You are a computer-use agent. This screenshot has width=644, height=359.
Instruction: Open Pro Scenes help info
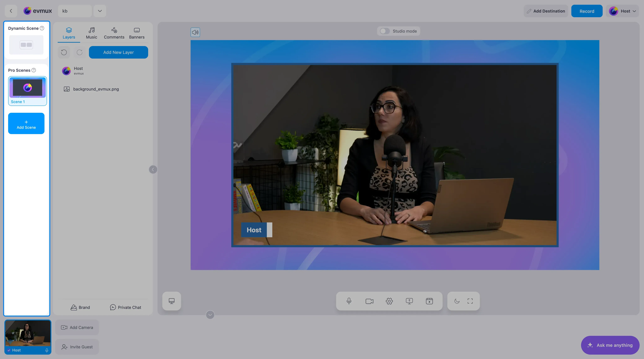pyautogui.click(x=34, y=70)
